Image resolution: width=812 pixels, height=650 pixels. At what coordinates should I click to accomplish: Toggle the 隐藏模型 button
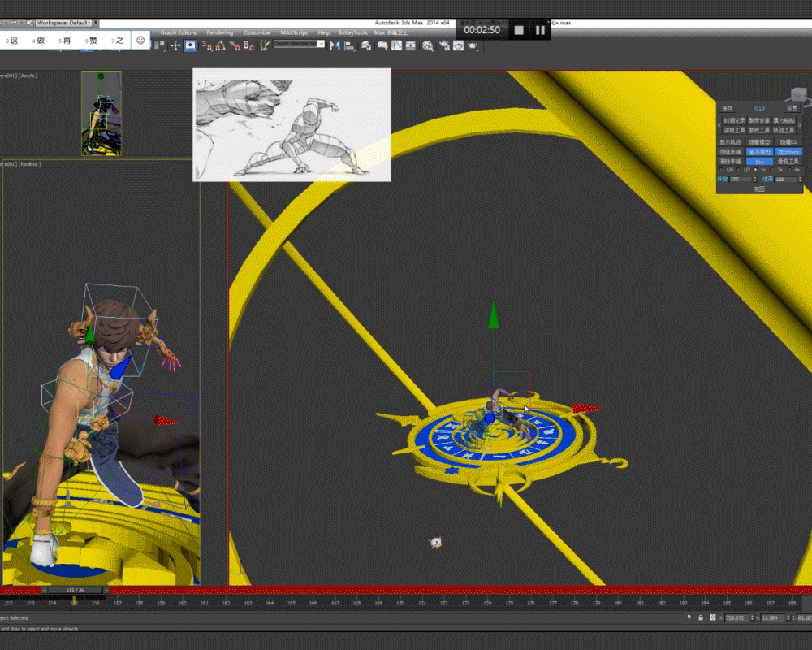click(759, 142)
